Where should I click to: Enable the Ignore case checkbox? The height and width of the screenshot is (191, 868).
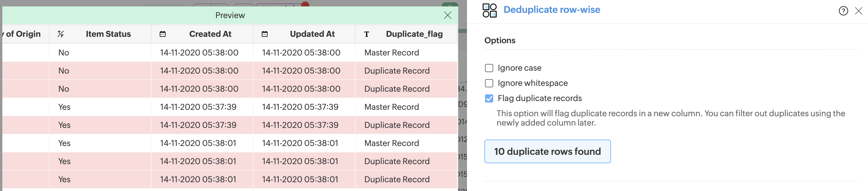[x=489, y=68]
